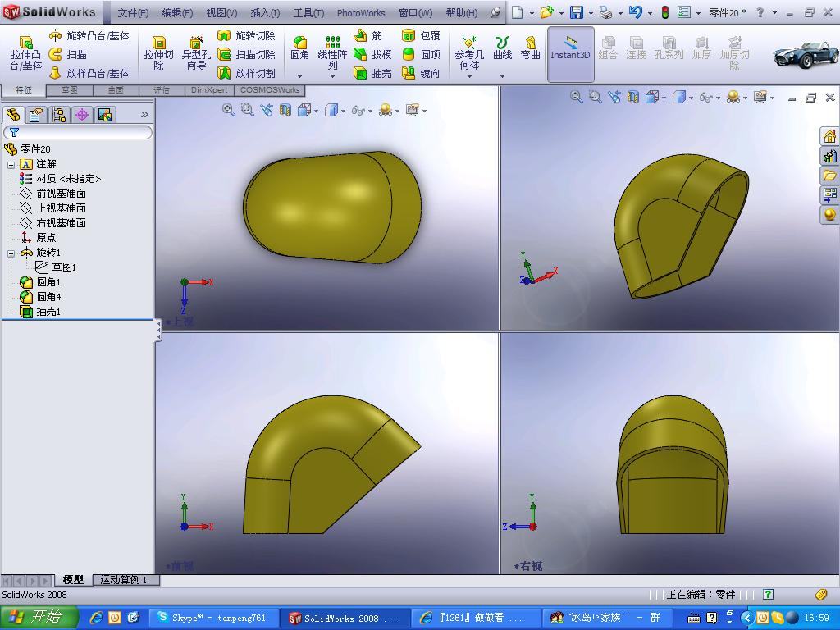Click the Flex tool (弯曲)

531,48
